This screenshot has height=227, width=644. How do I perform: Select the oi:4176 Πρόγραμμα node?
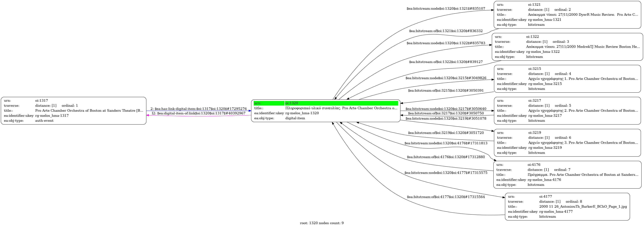[567, 175]
